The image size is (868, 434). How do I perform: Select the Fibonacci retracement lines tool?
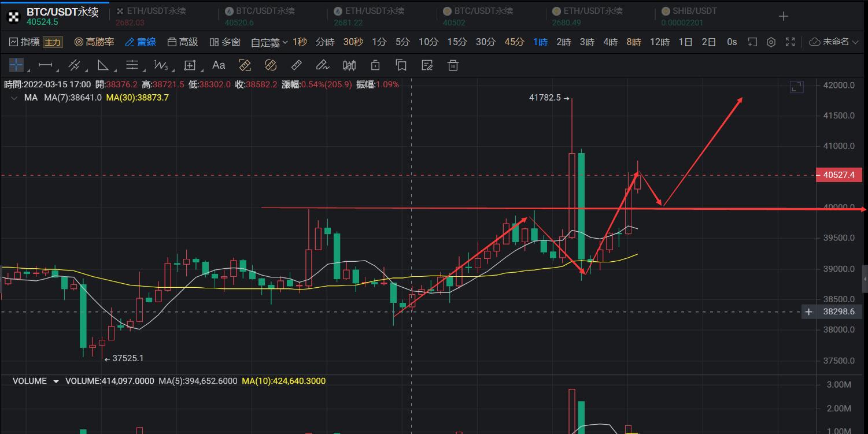pyautogui.click(x=132, y=65)
